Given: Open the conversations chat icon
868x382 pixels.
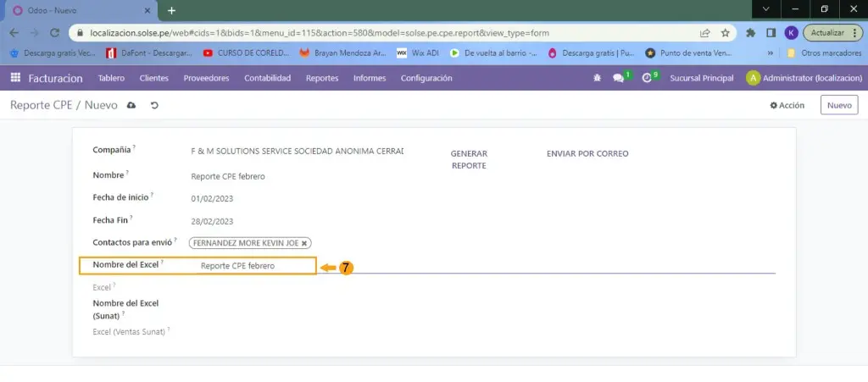Looking at the screenshot, I should (619, 78).
